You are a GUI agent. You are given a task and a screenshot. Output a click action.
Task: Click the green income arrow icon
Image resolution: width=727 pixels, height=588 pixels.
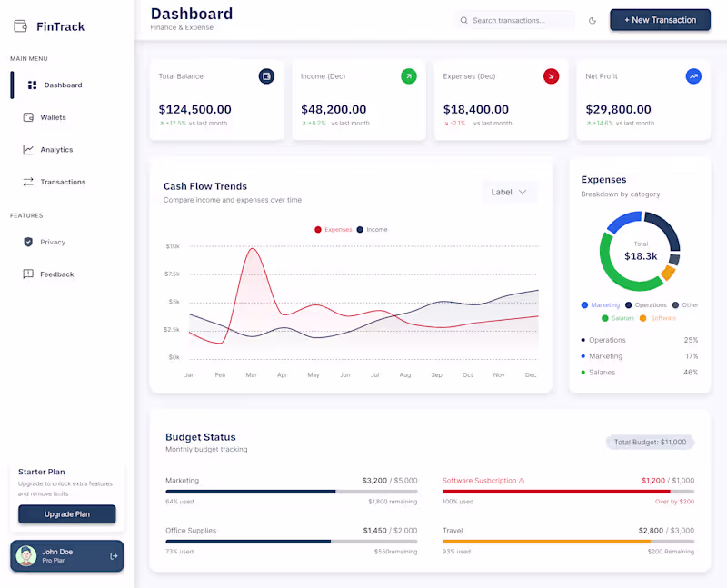coord(409,76)
